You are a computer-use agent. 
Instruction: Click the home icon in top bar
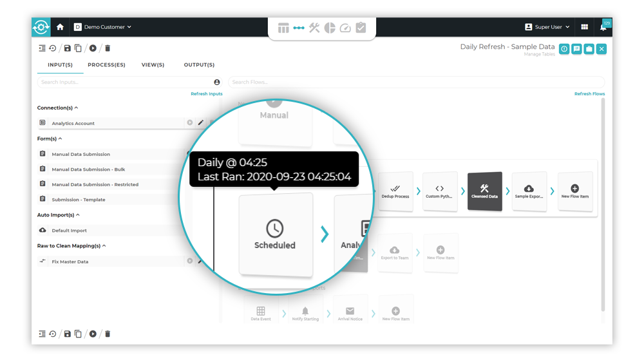(60, 27)
